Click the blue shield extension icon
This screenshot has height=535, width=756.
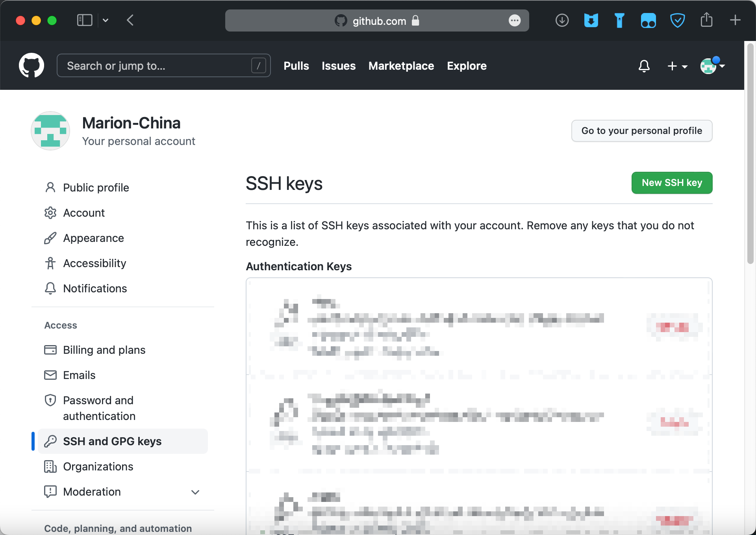pos(677,20)
